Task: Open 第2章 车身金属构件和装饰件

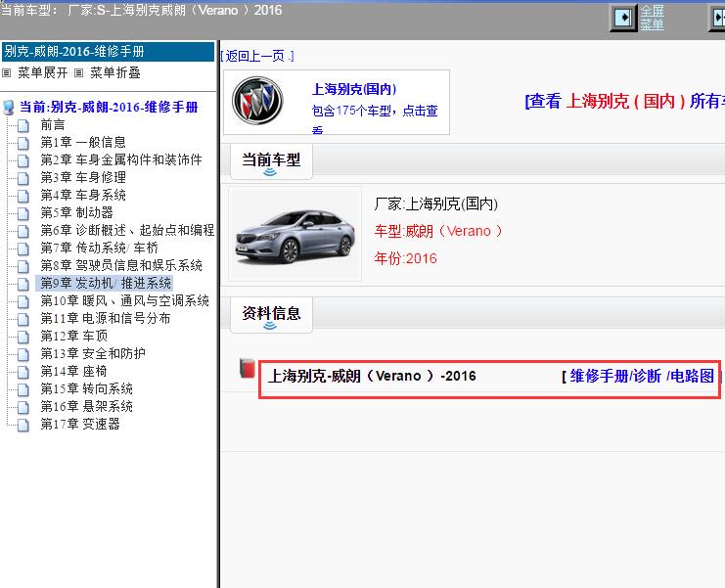Action: [x=121, y=159]
